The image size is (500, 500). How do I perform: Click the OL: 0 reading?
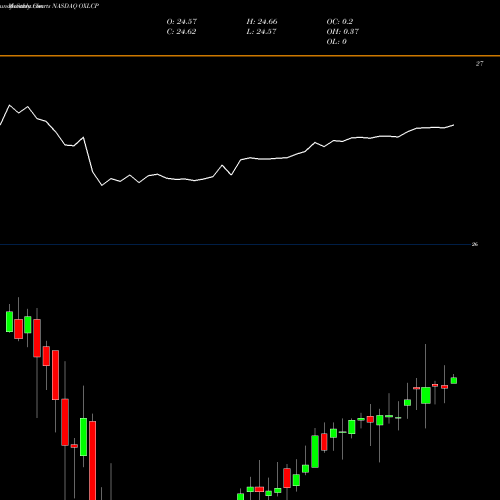[x=336, y=41]
